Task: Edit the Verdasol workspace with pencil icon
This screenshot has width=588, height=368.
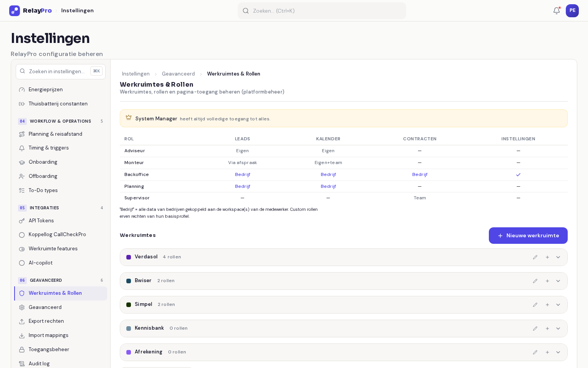Action: click(x=535, y=257)
